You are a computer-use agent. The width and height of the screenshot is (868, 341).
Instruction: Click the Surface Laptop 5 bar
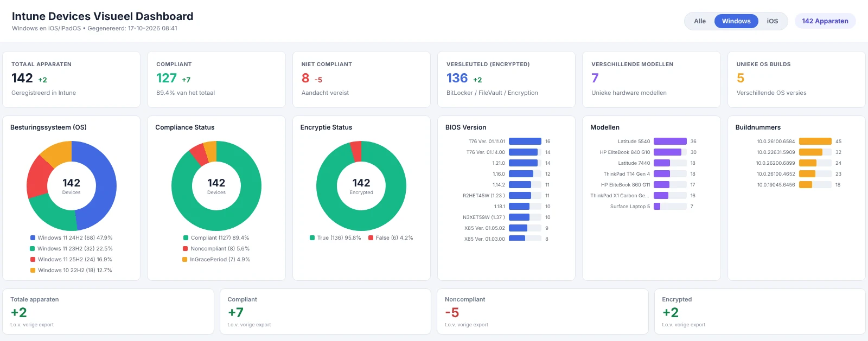(x=657, y=207)
